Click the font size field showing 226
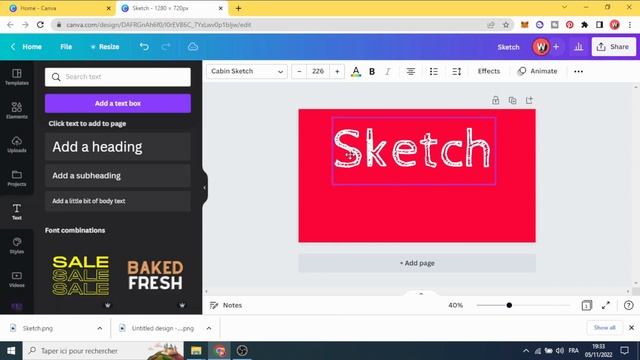 tap(318, 71)
